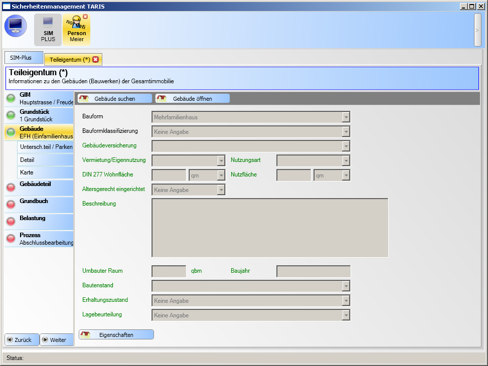This screenshot has height=366, width=488.
Task: Click the DIN 277 Wohnfläche value field
Action: (169, 175)
